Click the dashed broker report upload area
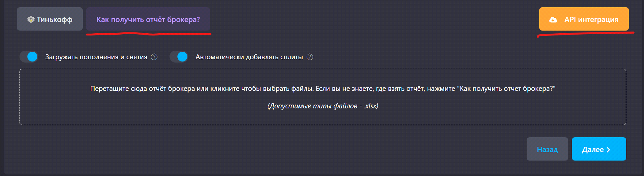 click(323, 97)
